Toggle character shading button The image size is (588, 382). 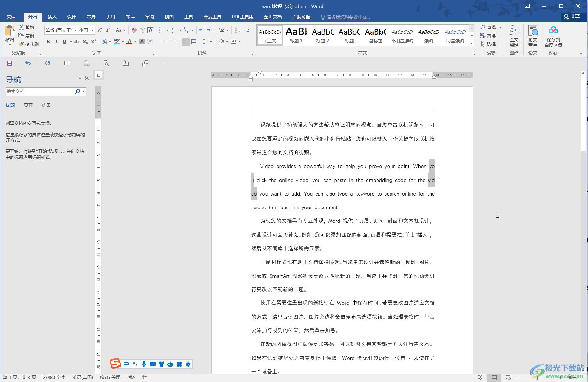coord(142,42)
